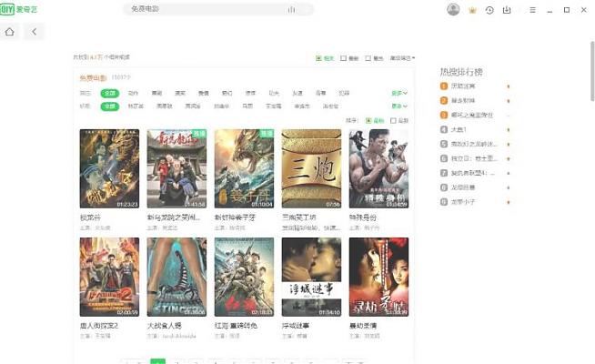Click the voice search icon in search bar
Image resolution: width=595 pixels, height=364 pixels.
pos(291,9)
